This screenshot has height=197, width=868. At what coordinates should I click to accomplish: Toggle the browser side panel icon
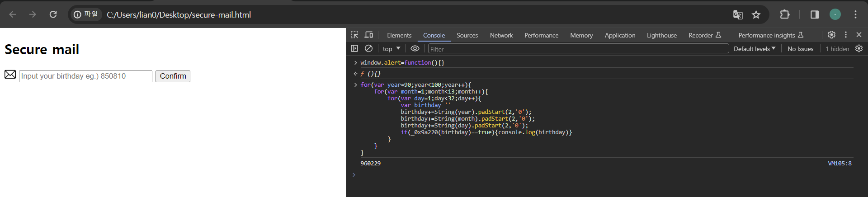[815, 14]
